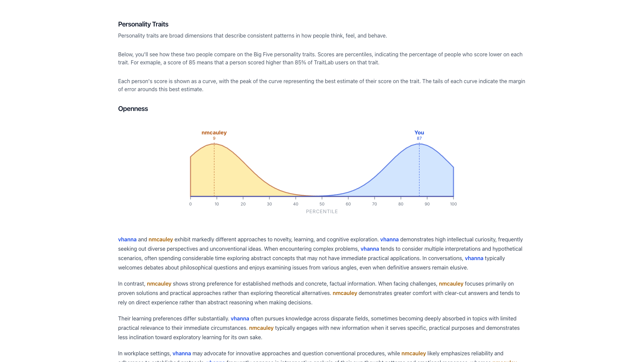Click the "nmcauley" label above the yellow curve

(x=214, y=133)
